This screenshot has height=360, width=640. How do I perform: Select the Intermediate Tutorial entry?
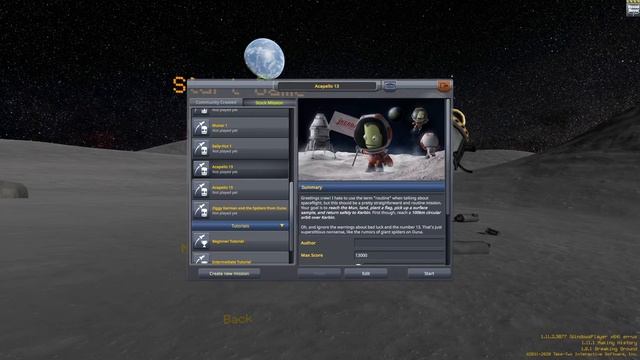240,258
